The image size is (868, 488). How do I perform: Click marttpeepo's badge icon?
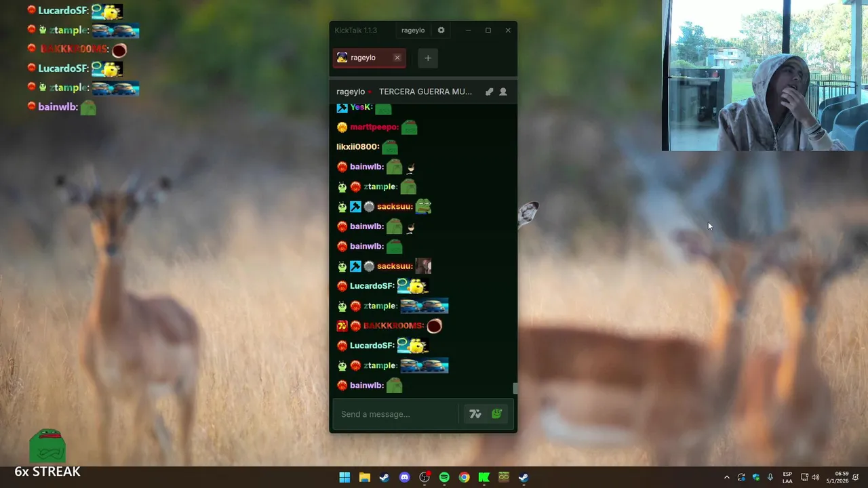342,127
